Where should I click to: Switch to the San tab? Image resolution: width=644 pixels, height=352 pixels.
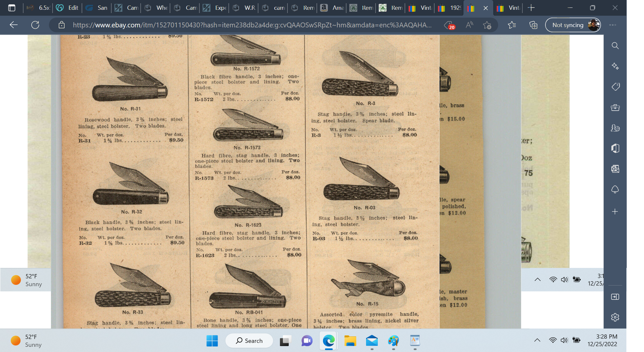97,8
